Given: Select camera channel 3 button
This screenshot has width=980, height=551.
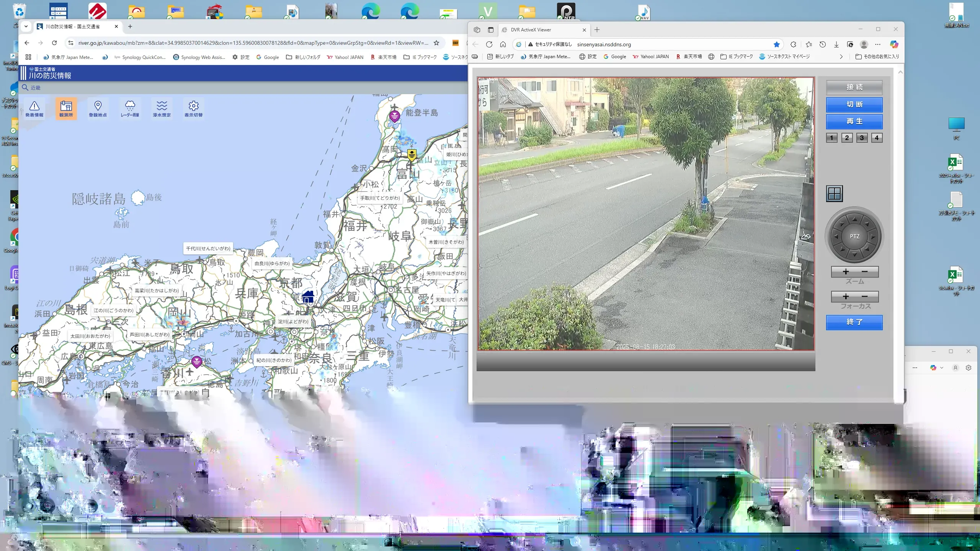Looking at the screenshot, I should coord(862,138).
